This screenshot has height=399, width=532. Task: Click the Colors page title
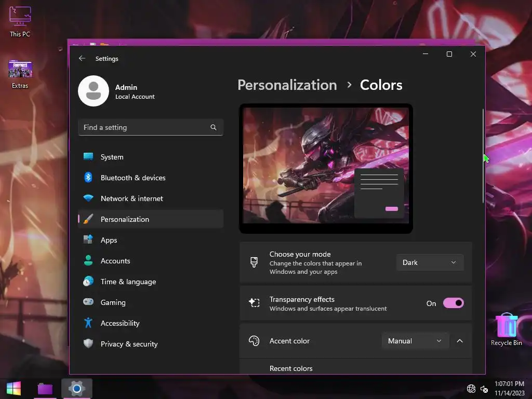(x=381, y=85)
